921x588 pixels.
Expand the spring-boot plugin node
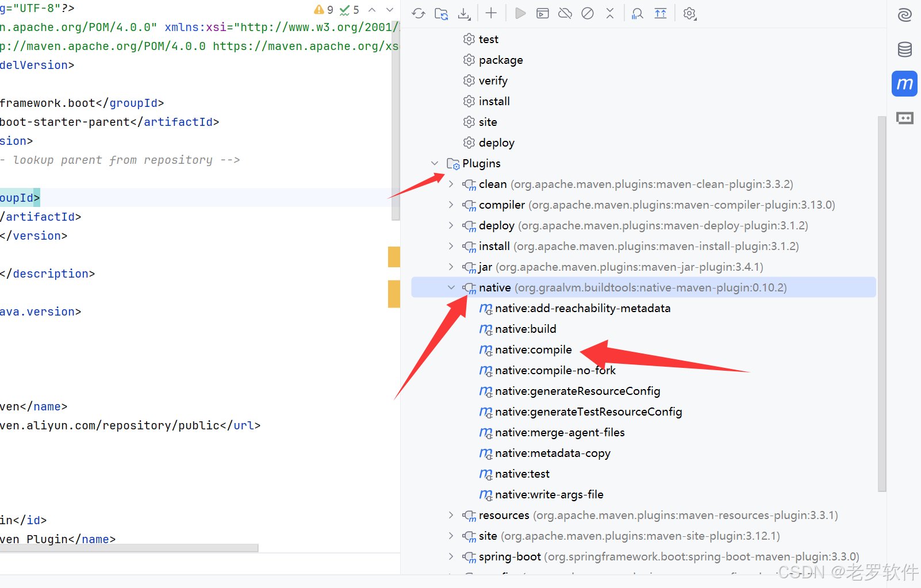(x=451, y=556)
